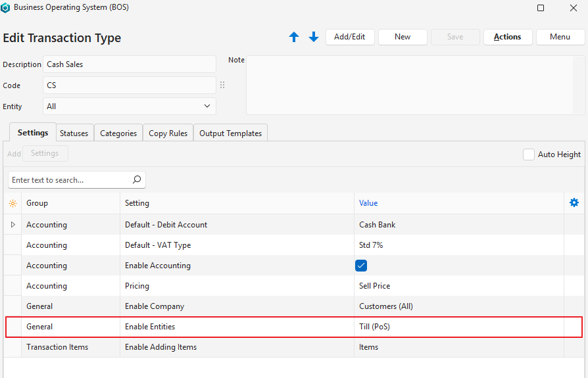
Task: Expand the Default - Debit Account row
Action: coord(12,225)
